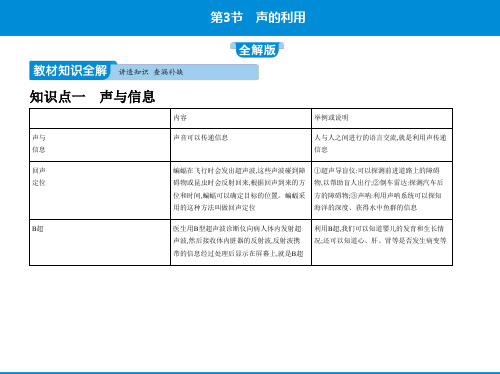Screen dimensions: 500x374
Task: Select the heading 知识点一 声与信息
Action: pyautogui.click(x=92, y=97)
